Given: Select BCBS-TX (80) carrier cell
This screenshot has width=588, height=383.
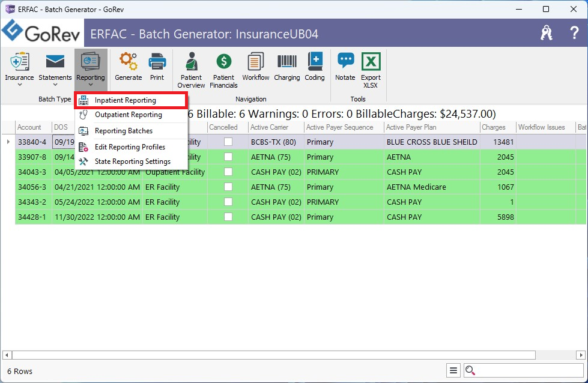Looking at the screenshot, I should [276, 142].
